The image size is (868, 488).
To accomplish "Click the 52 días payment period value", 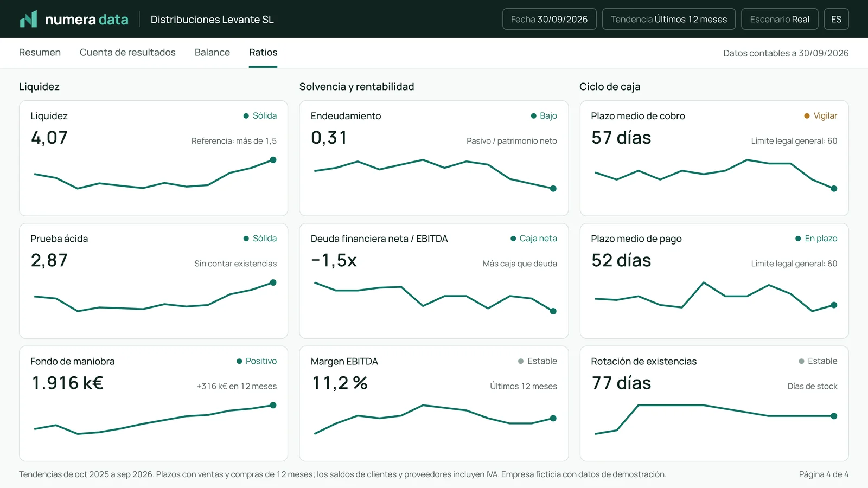I will (621, 260).
